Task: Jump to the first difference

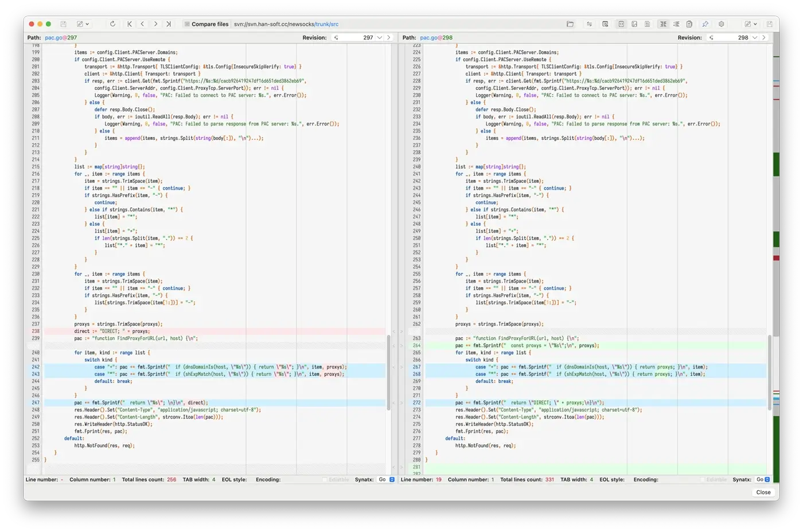Action: (x=130, y=24)
